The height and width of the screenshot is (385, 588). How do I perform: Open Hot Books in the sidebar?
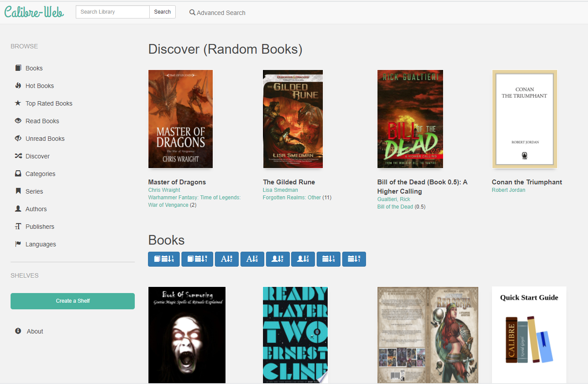40,86
